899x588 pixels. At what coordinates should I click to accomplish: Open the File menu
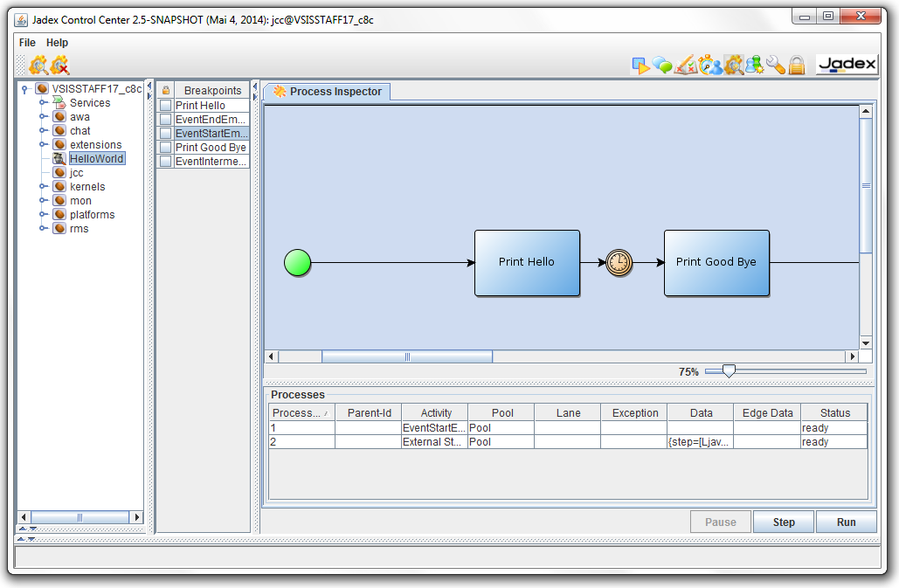pos(27,43)
